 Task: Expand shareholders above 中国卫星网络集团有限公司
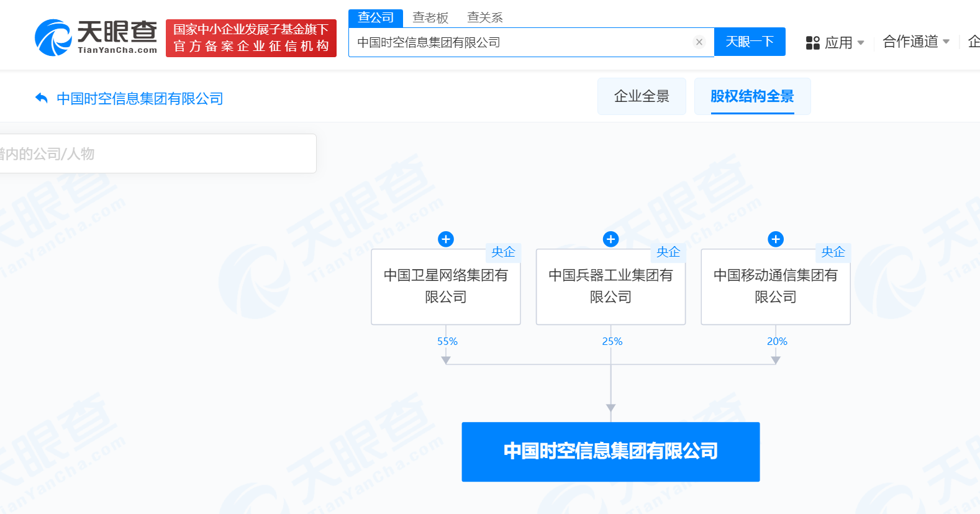446,239
